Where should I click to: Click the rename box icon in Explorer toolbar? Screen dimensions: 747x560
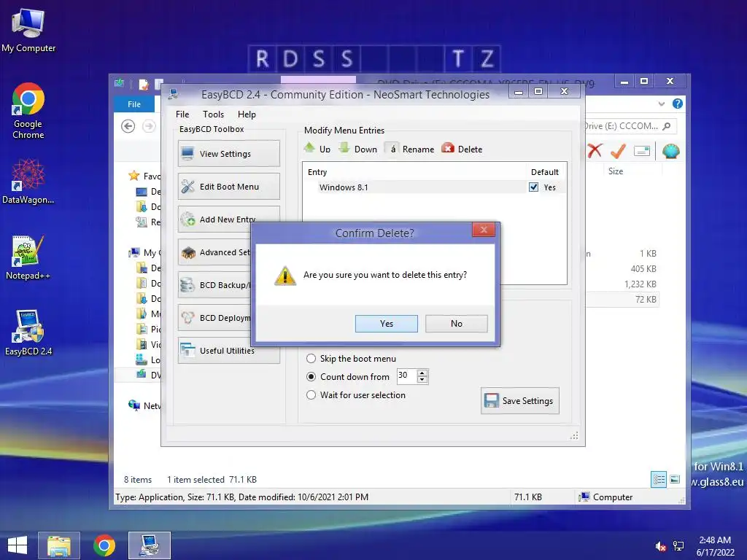pos(642,151)
